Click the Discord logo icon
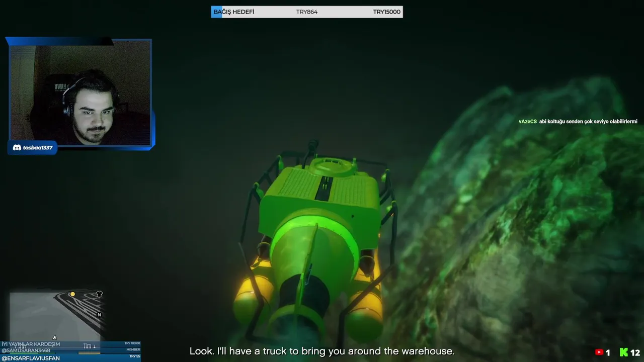The width and height of the screenshot is (644, 362). (x=17, y=148)
